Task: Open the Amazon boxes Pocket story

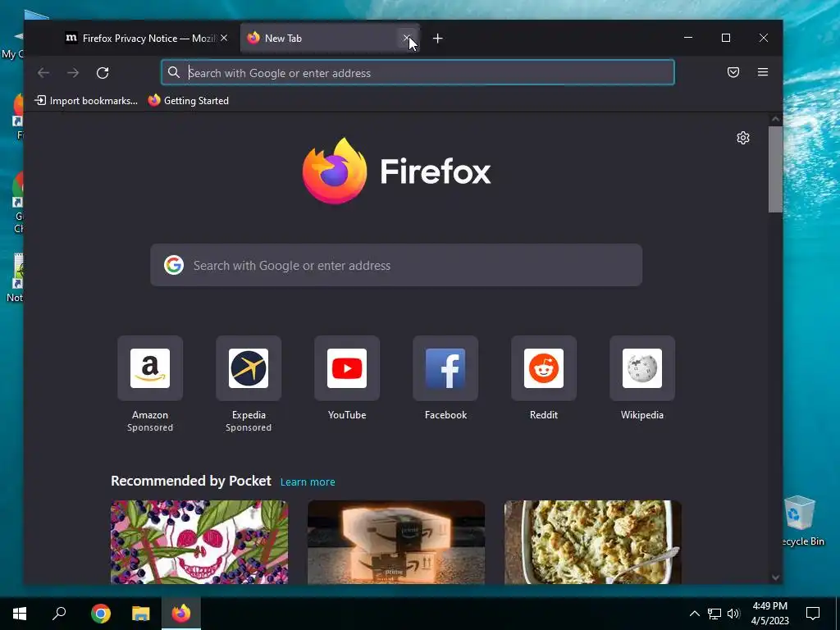Action: pos(396,542)
